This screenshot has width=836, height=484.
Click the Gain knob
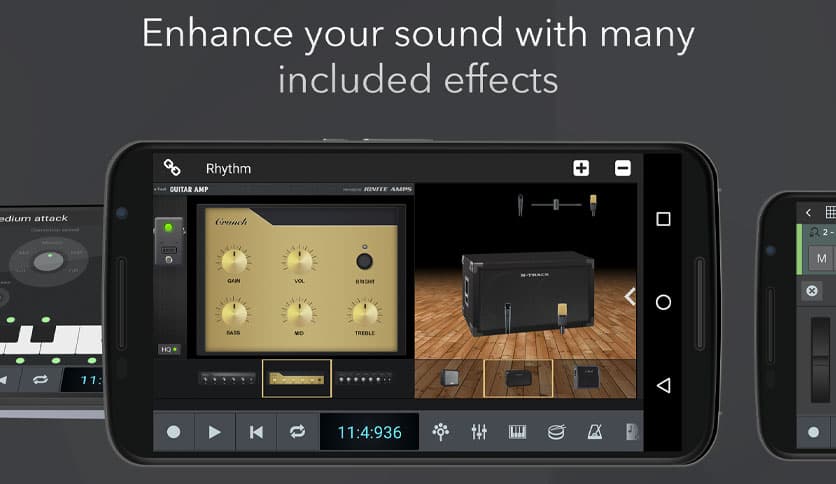234,261
